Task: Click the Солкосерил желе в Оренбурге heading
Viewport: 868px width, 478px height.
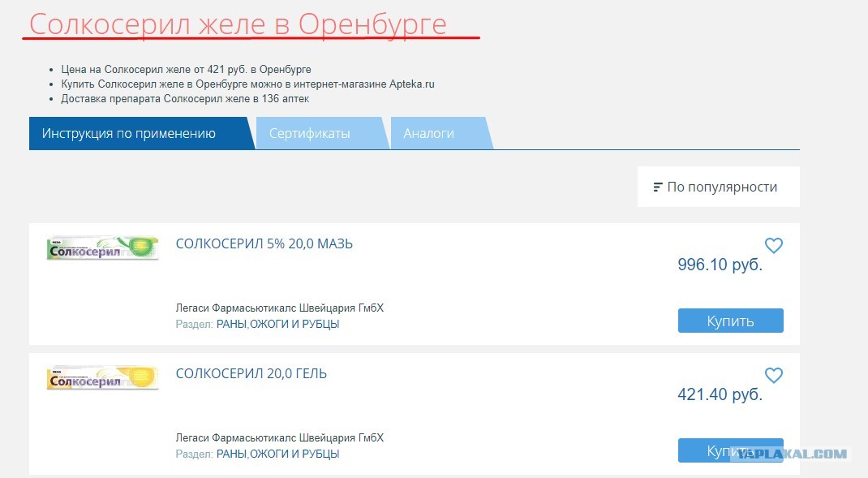Action: click(x=238, y=24)
